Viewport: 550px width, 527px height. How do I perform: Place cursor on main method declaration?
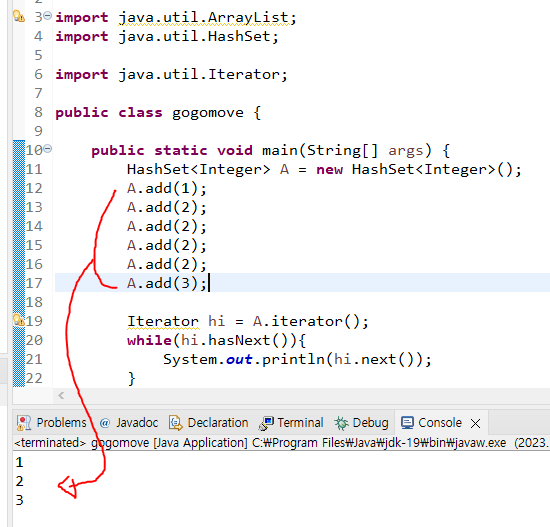(x=270, y=151)
